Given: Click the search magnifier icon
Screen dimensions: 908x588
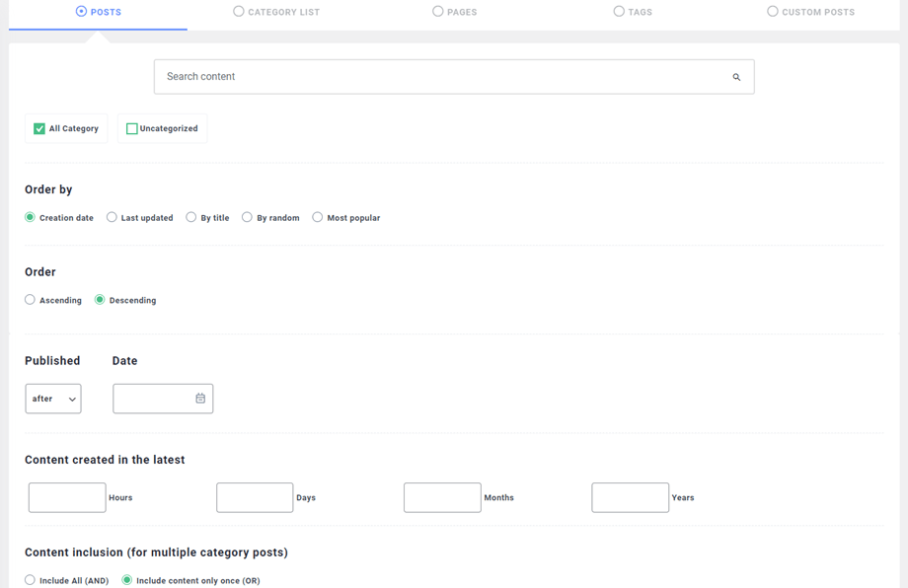Looking at the screenshot, I should tap(736, 77).
